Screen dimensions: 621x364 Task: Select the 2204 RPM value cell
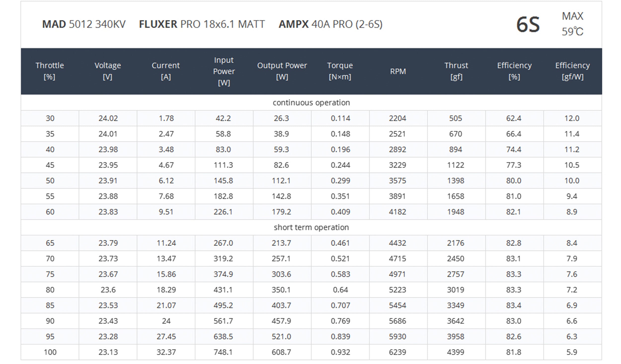coord(397,118)
